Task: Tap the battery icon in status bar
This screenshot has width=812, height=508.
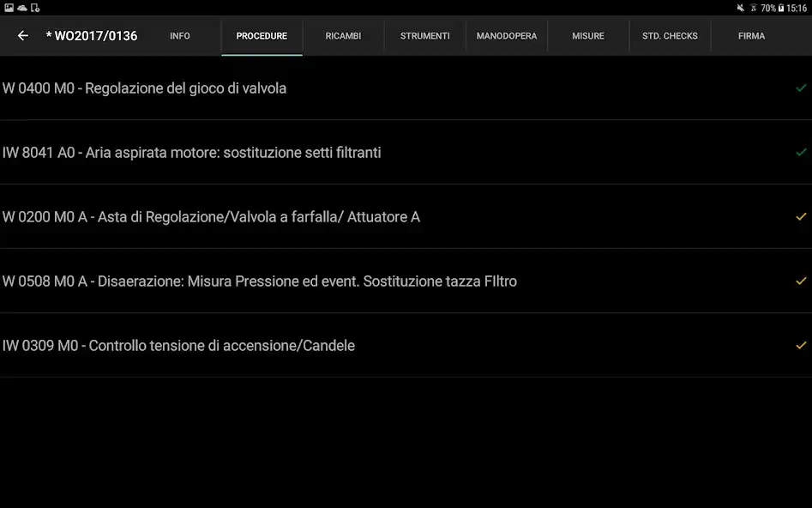Action: click(781, 8)
